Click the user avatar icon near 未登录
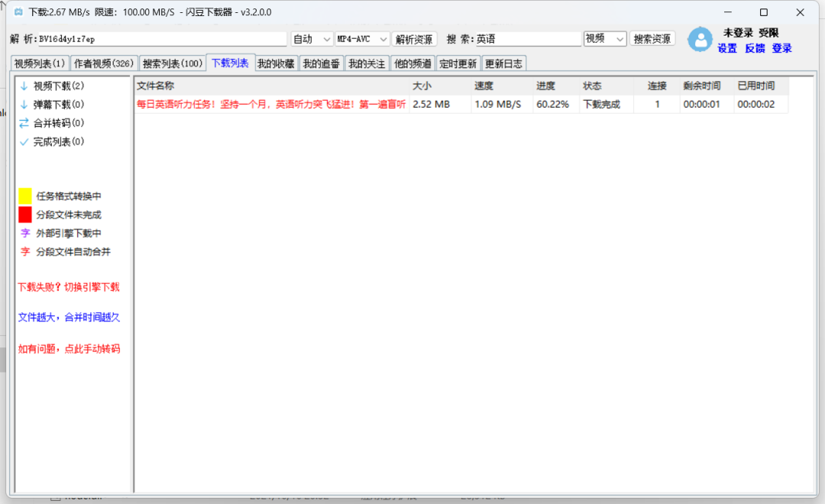The image size is (825, 504). (700, 40)
